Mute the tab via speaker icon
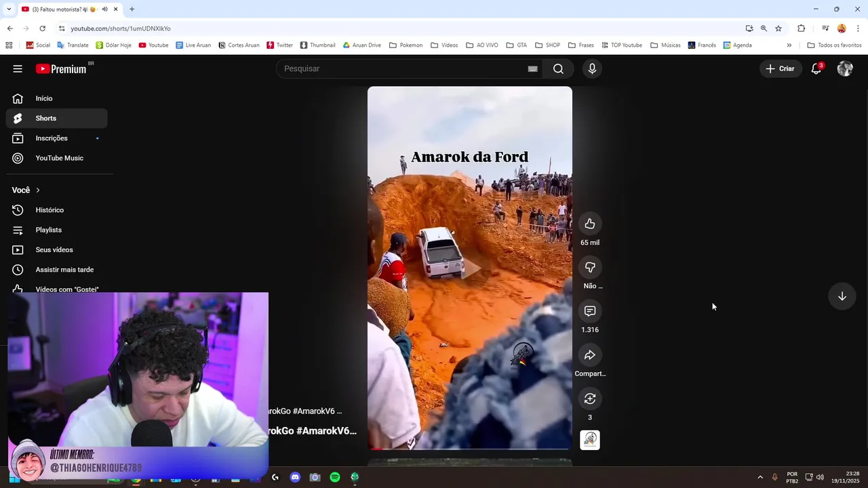 tap(104, 9)
